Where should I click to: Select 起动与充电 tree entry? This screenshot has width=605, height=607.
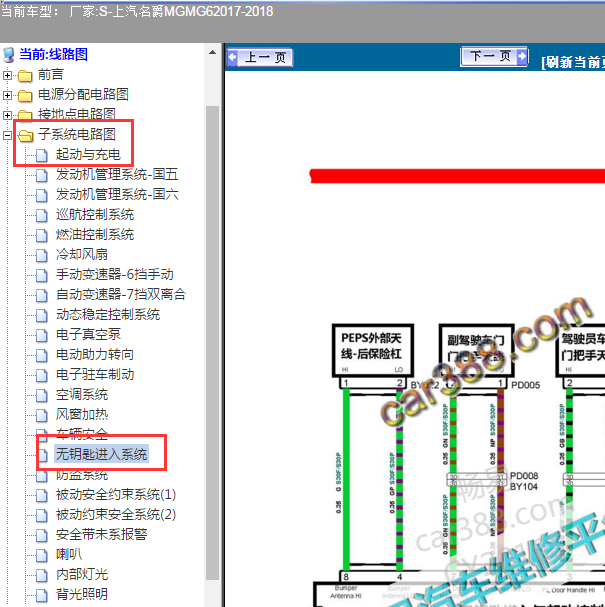pyautogui.click(x=88, y=154)
